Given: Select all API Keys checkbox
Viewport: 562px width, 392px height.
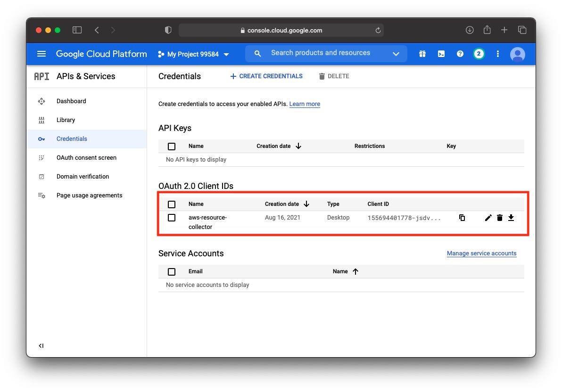Looking at the screenshot, I should coord(172,146).
